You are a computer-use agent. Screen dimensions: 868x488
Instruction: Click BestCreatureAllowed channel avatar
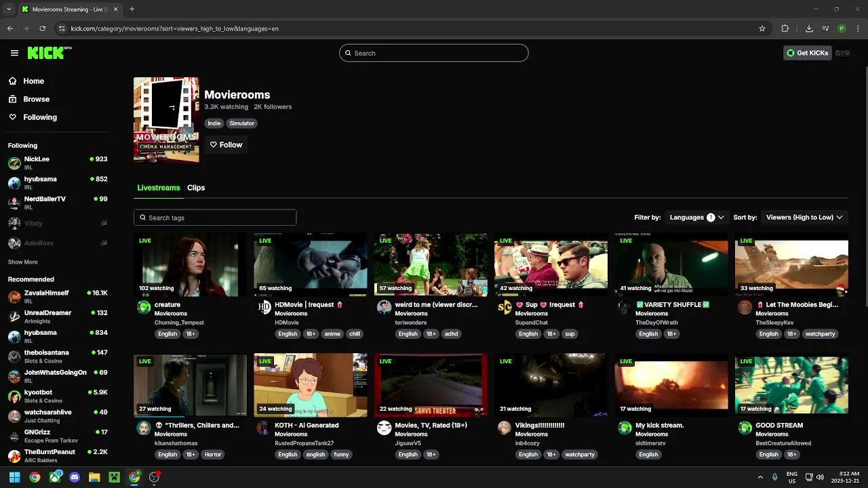coord(745,428)
